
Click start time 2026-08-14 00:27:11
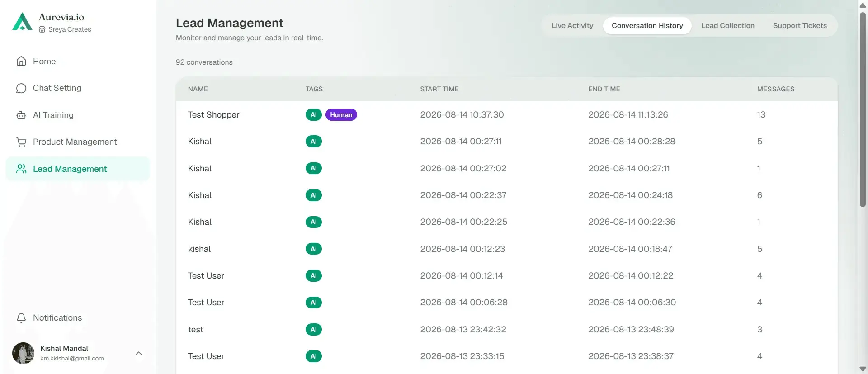[461, 142]
